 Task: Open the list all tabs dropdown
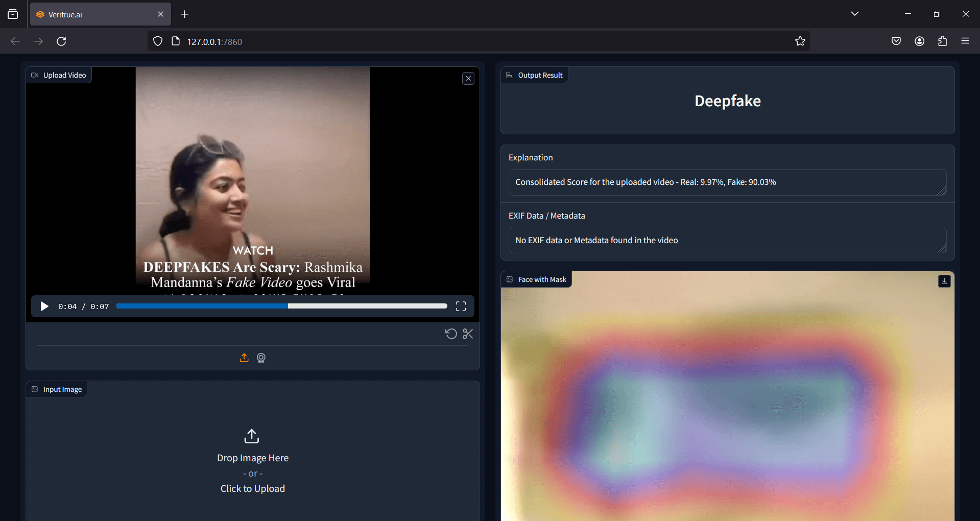pyautogui.click(x=855, y=14)
